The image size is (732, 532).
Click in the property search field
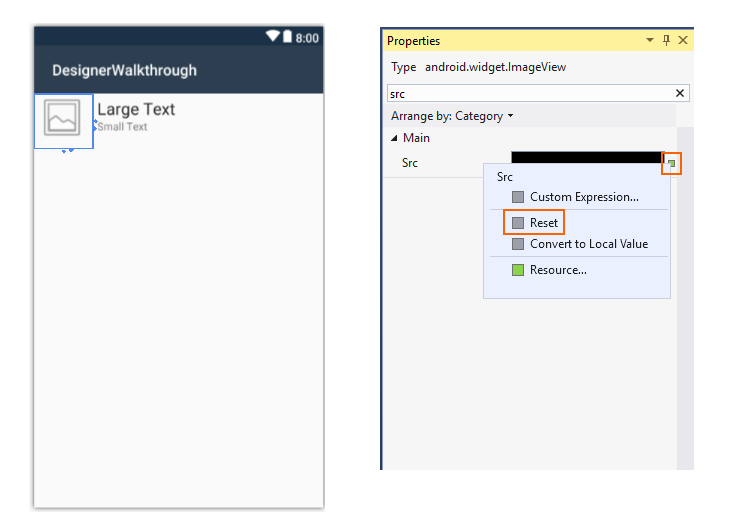click(528, 93)
